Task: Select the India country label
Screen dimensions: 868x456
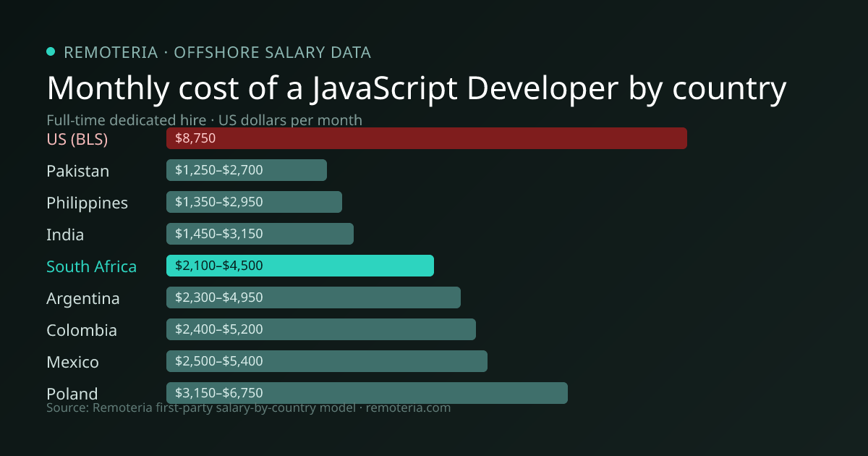Action: pos(65,235)
